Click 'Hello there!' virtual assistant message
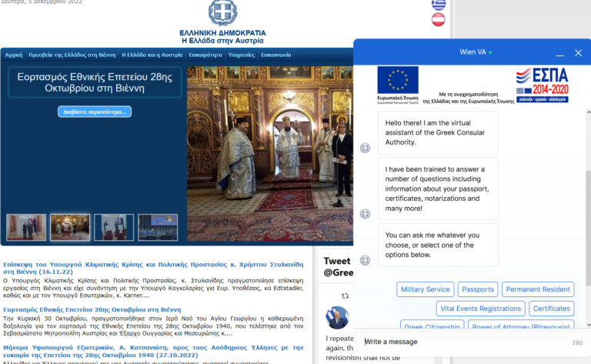The height and width of the screenshot is (364, 591). tap(438, 132)
